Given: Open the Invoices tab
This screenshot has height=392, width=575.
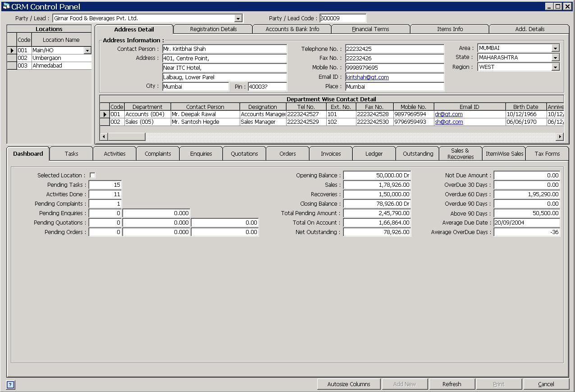Looking at the screenshot, I should [331, 153].
